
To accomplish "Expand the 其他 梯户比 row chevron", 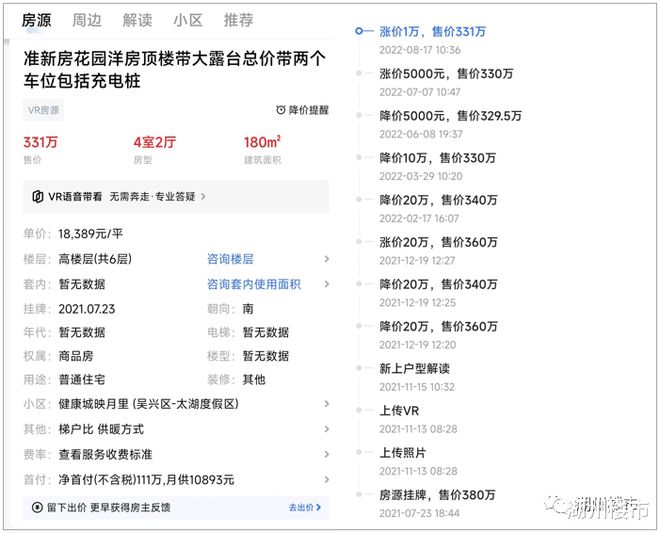I will (x=326, y=429).
